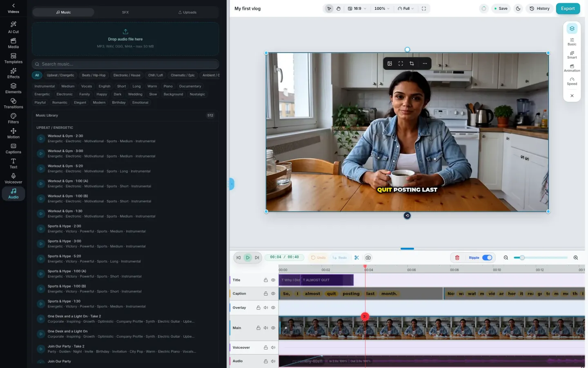
Task: Click the timeline zoom slider
Action: pos(541,258)
